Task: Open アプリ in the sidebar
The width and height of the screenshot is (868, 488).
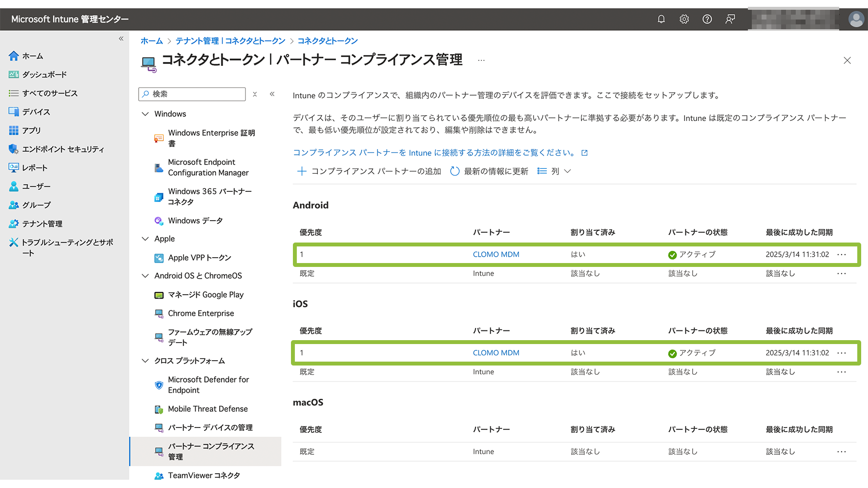Action: [31, 130]
